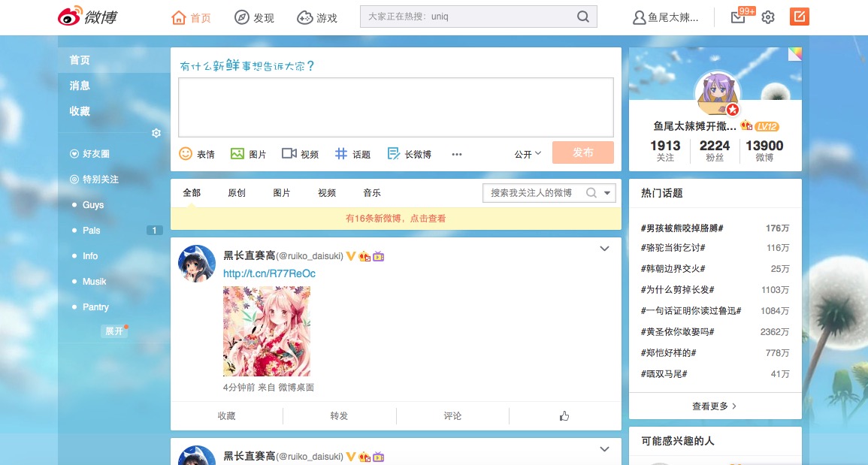Select the 视频 video icon
This screenshot has width=868, height=465.
point(289,153)
